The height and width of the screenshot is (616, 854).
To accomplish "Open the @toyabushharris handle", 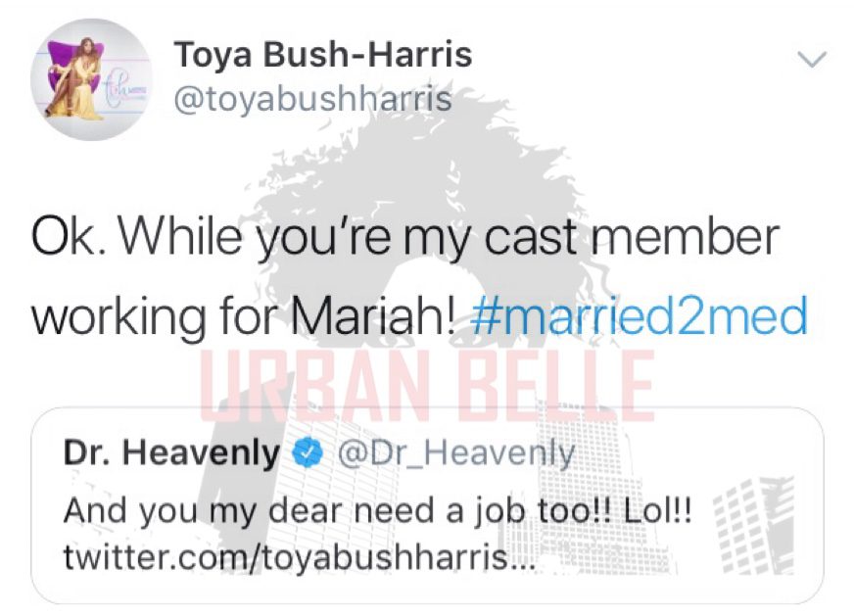I will coord(313,99).
